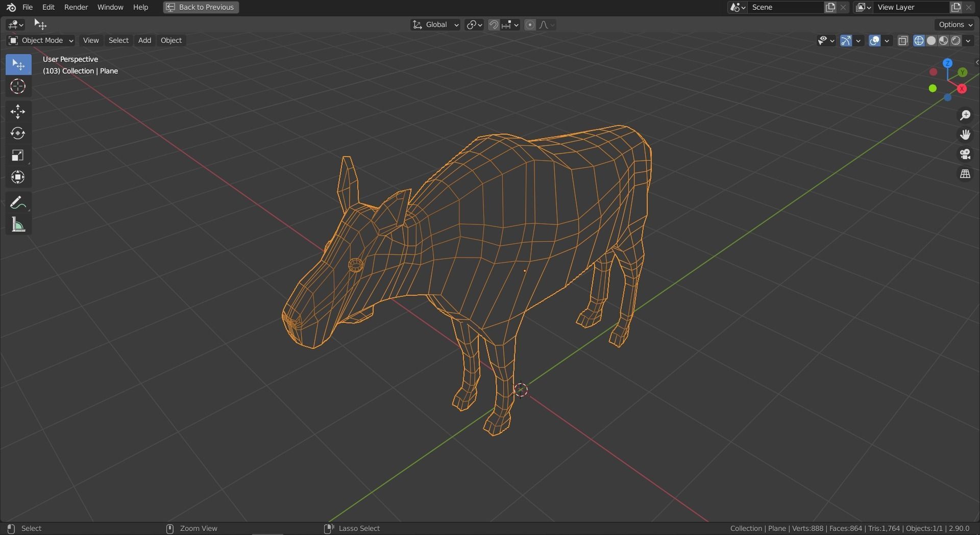Viewport: 980px width, 535px height.
Task: Open snapping options dropdown
Action: coord(510,24)
